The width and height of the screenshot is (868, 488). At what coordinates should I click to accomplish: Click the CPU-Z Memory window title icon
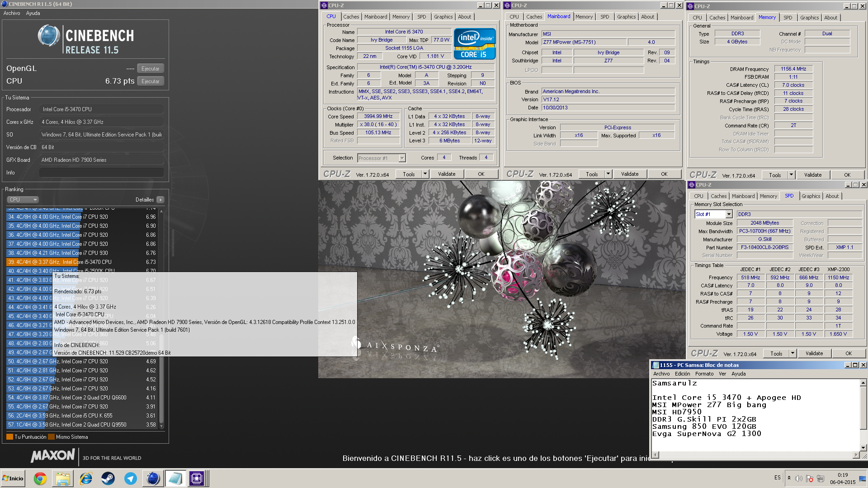(x=690, y=6)
